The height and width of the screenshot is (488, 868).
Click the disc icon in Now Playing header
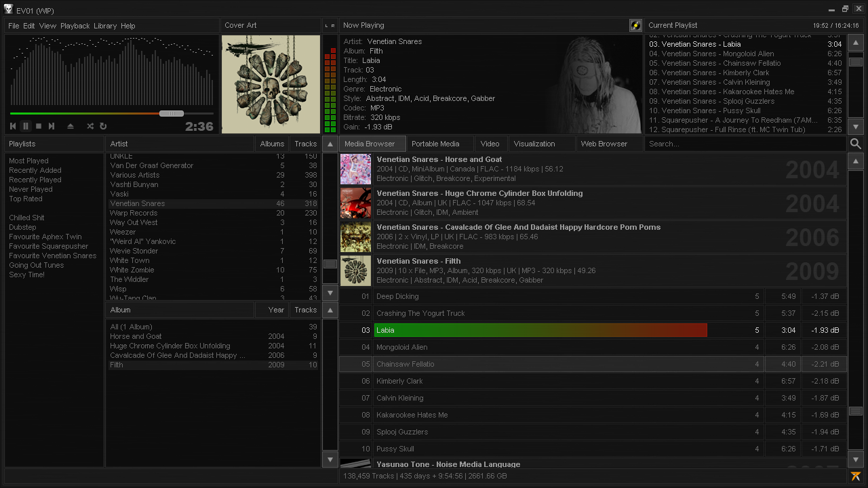point(635,26)
